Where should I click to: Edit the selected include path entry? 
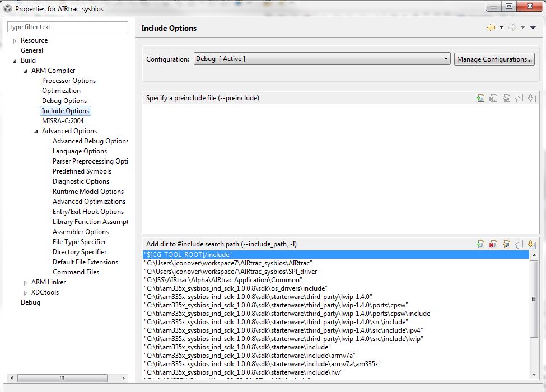(x=507, y=244)
